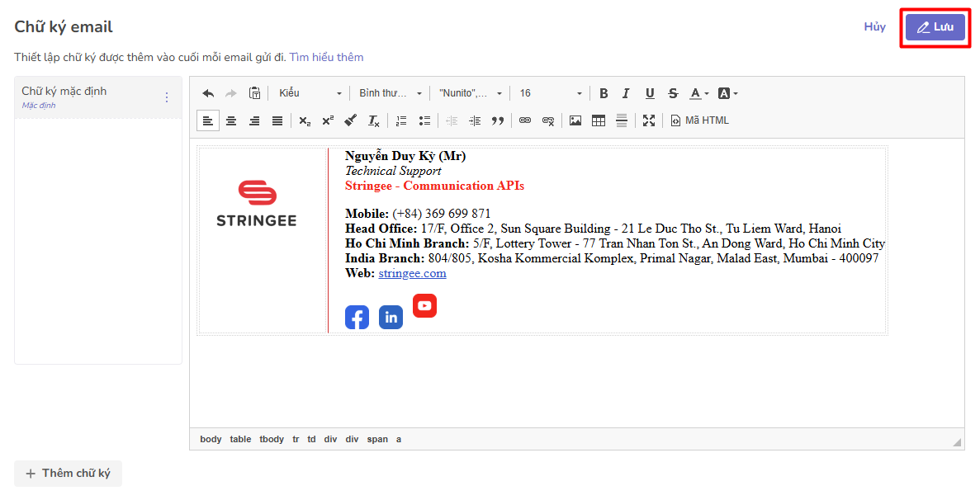Click the undo arrow in the toolbar
The image size is (980, 500).
click(x=208, y=93)
